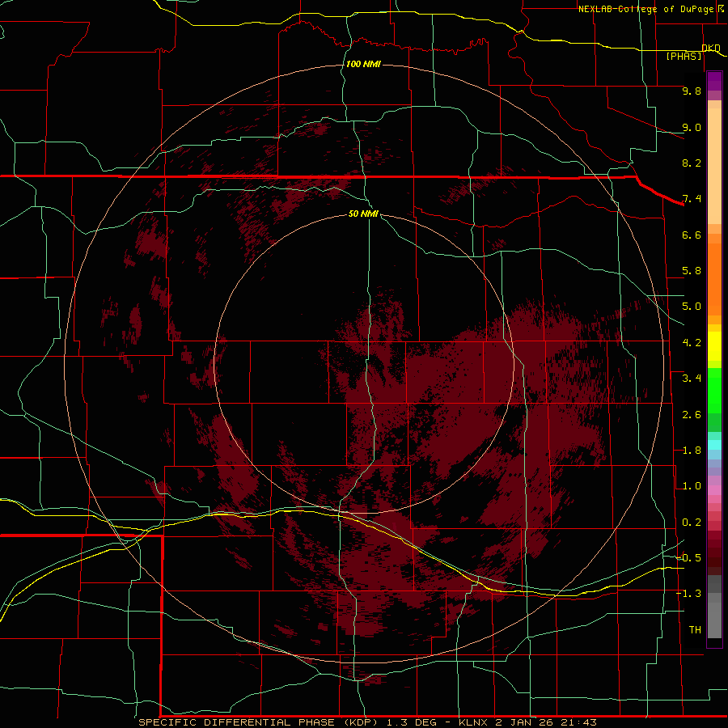Click the TH threshold label on legend

[695, 629]
